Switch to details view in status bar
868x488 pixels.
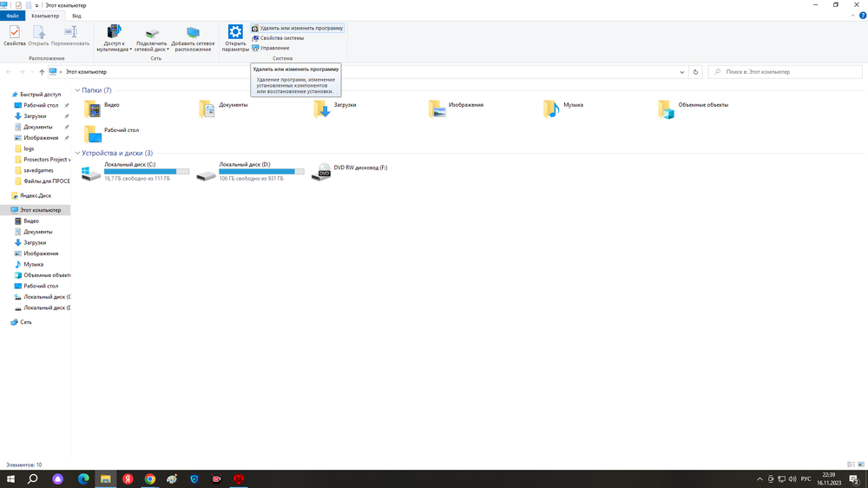click(x=851, y=465)
